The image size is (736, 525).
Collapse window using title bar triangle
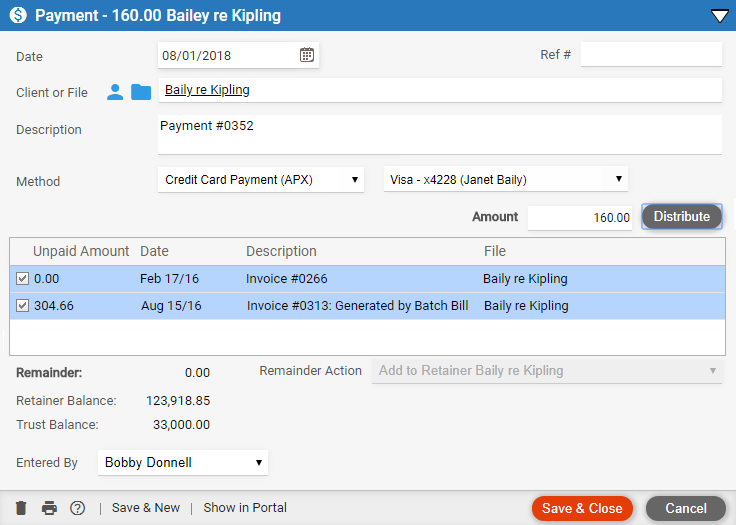[x=718, y=16]
